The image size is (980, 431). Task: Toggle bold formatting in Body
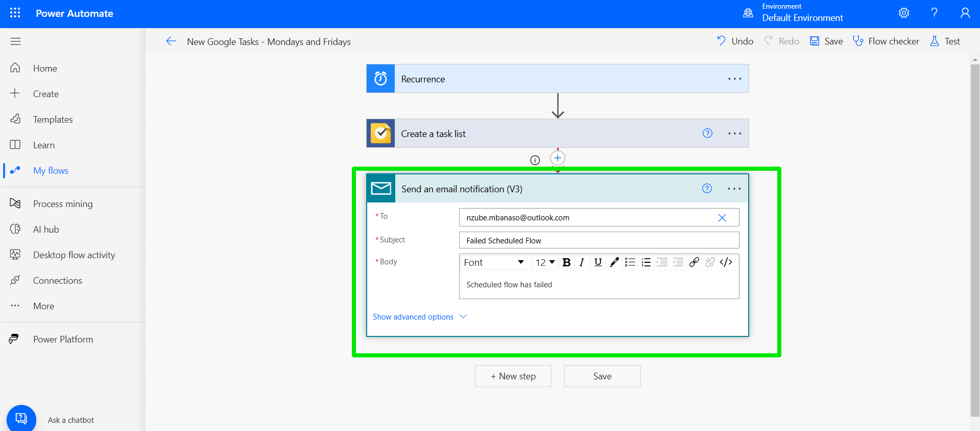click(566, 262)
